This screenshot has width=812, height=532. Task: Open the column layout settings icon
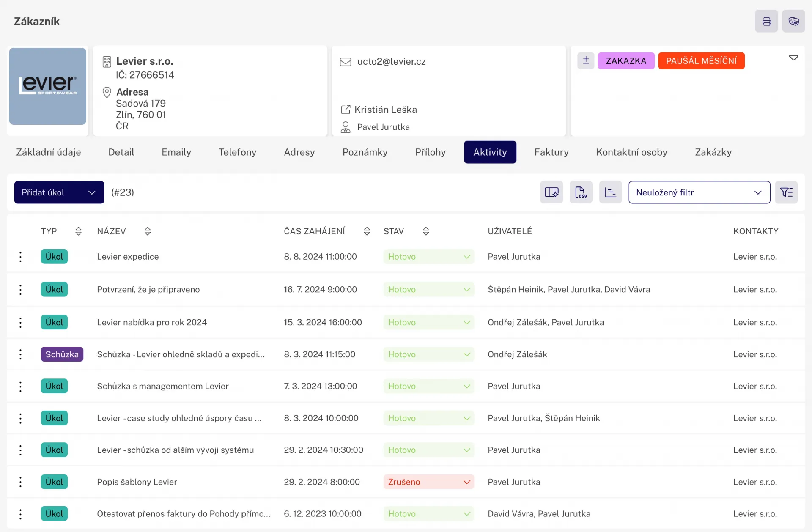pyautogui.click(x=551, y=192)
